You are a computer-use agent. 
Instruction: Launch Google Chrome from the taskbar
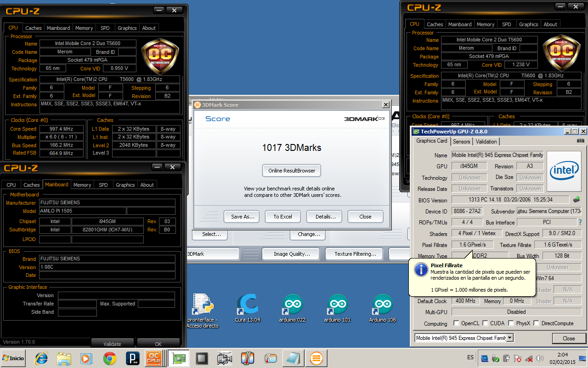[109, 358]
